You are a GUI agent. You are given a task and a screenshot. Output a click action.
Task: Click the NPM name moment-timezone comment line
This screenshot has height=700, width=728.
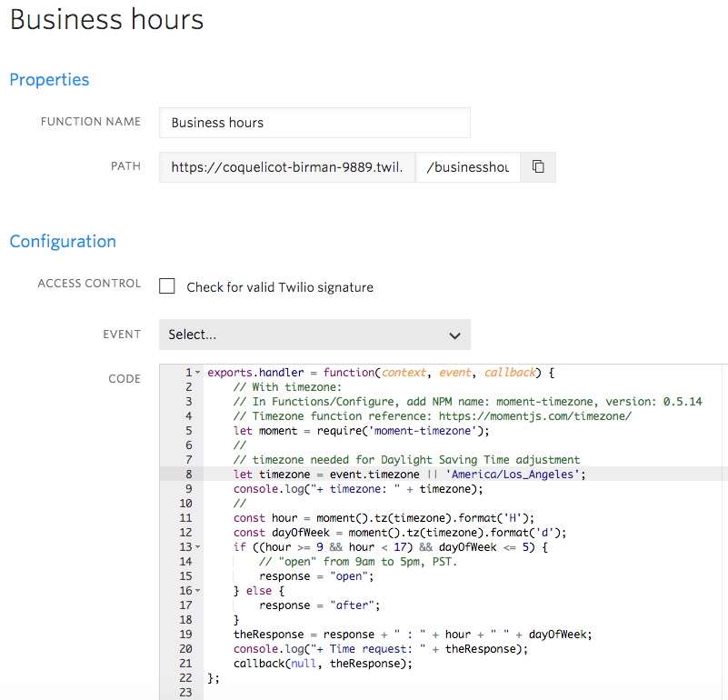tap(467, 402)
